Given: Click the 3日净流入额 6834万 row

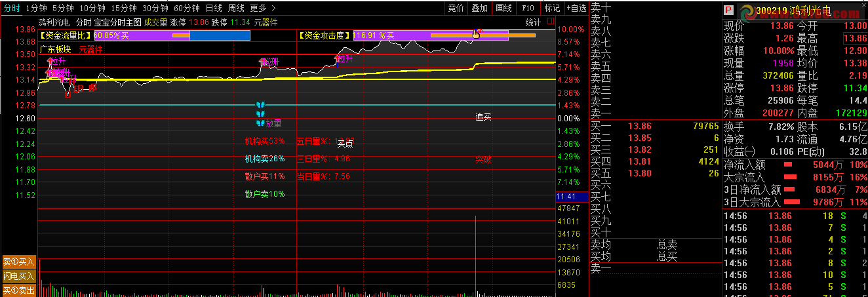Looking at the screenshot, I should pos(795,189).
